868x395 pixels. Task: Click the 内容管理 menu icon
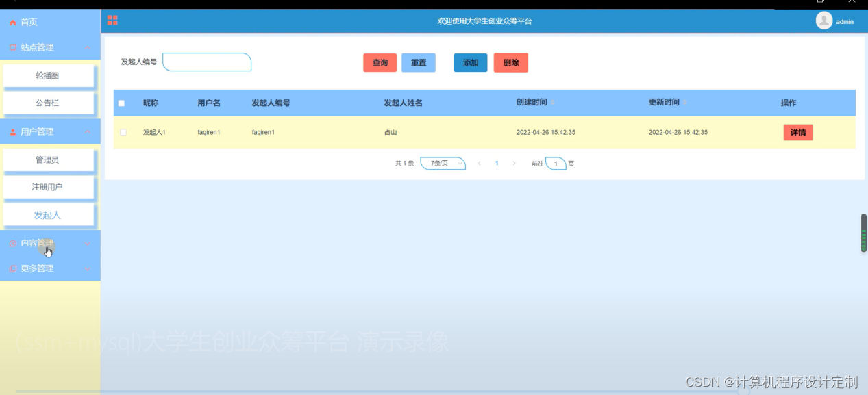pos(12,243)
